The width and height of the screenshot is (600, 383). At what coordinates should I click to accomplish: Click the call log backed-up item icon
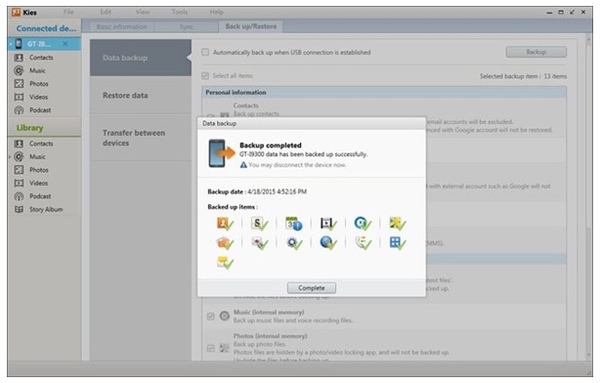(x=363, y=243)
